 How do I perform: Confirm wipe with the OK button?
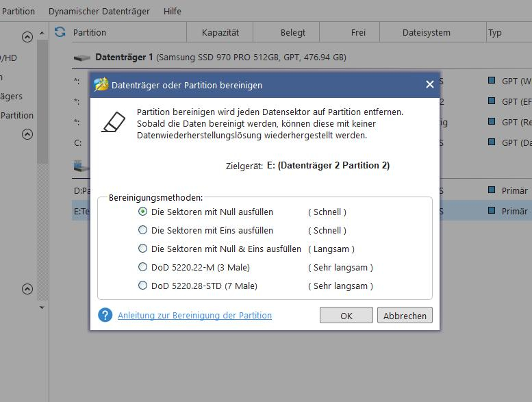[346, 315]
